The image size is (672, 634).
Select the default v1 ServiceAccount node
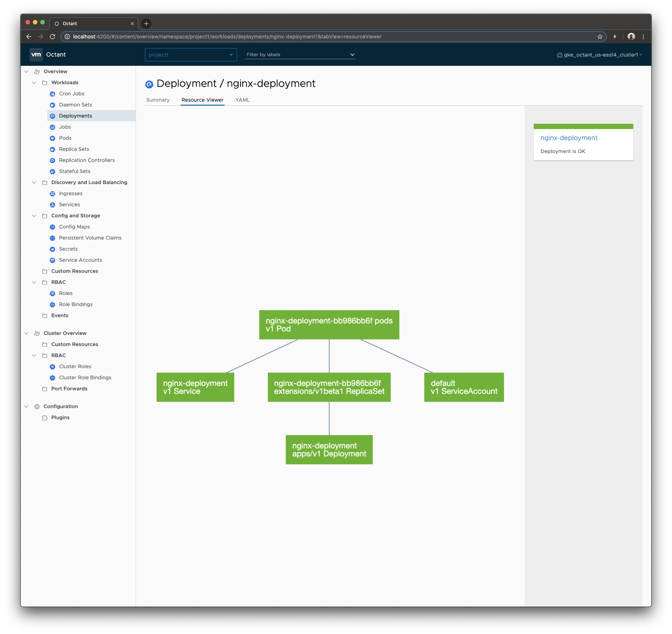coord(464,387)
